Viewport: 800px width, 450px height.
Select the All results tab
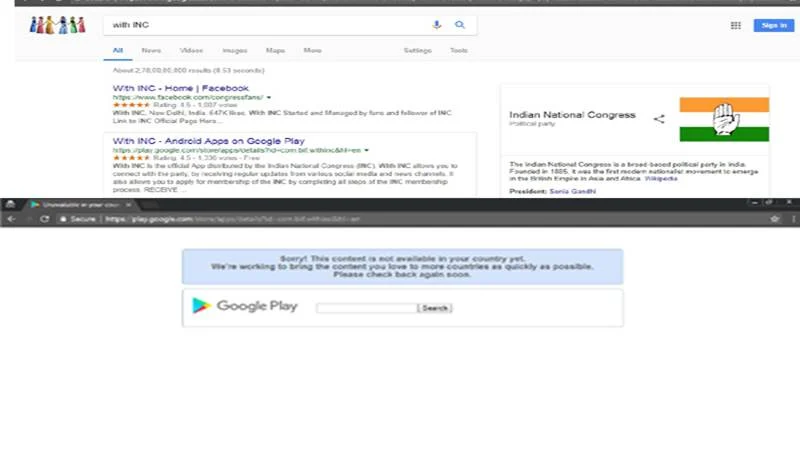coord(117,50)
